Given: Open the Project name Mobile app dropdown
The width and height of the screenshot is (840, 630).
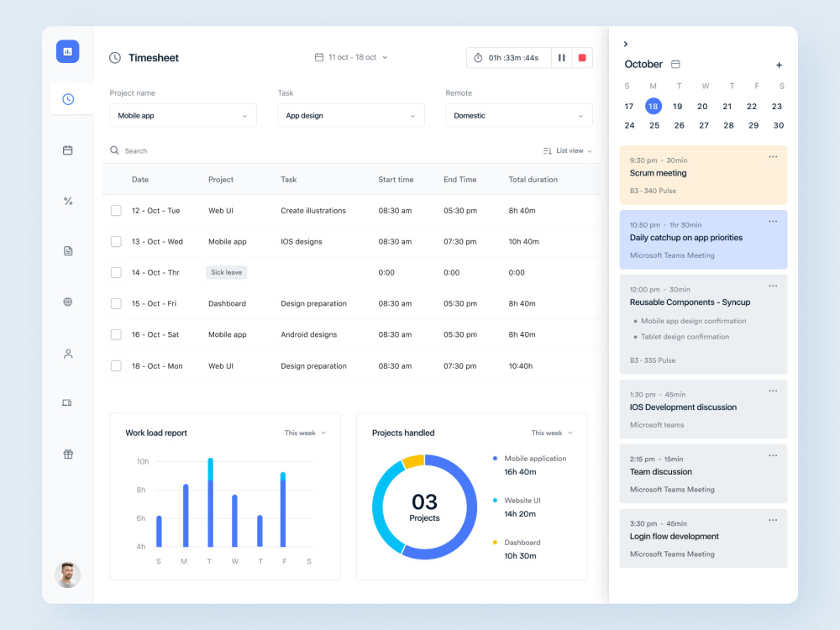Looking at the screenshot, I should click(x=182, y=116).
